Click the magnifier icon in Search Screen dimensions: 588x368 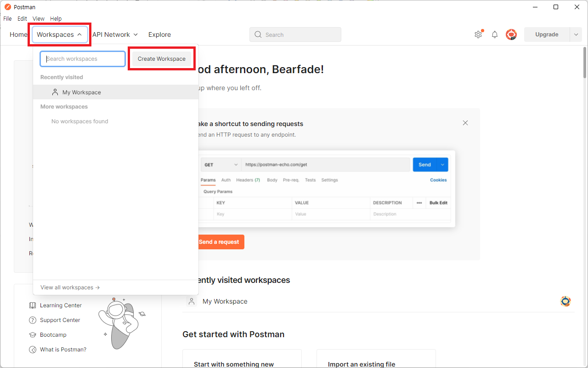tap(258, 34)
